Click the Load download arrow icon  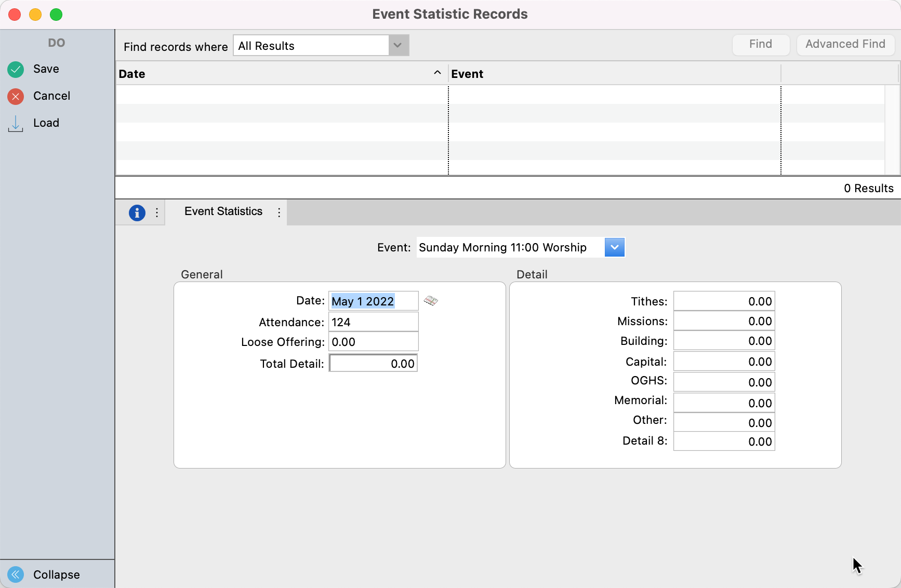pos(16,123)
